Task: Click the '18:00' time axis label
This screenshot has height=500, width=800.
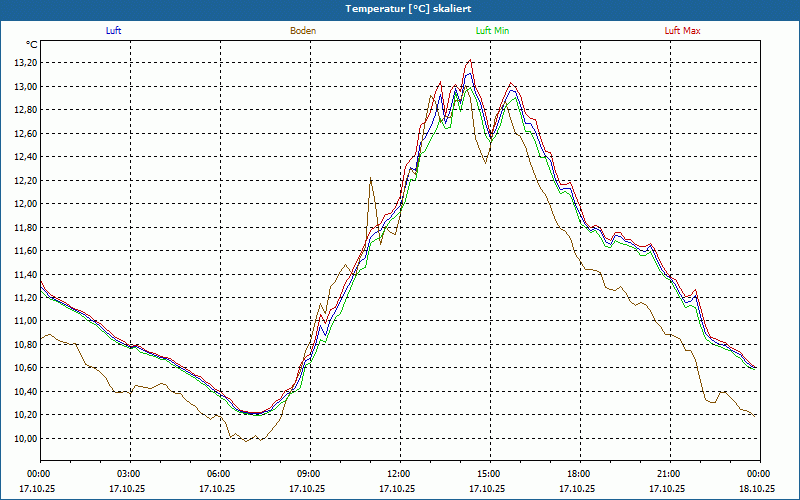Action: (x=580, y=474)
